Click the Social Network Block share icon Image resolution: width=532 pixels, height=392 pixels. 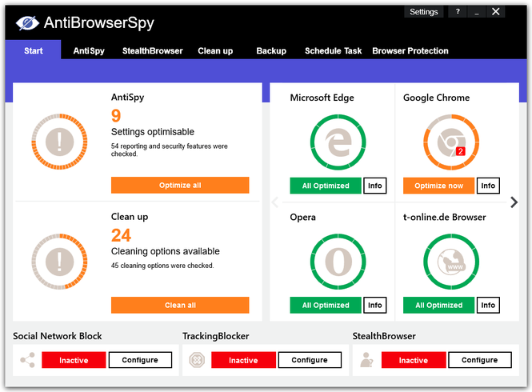tap(27, 360)
